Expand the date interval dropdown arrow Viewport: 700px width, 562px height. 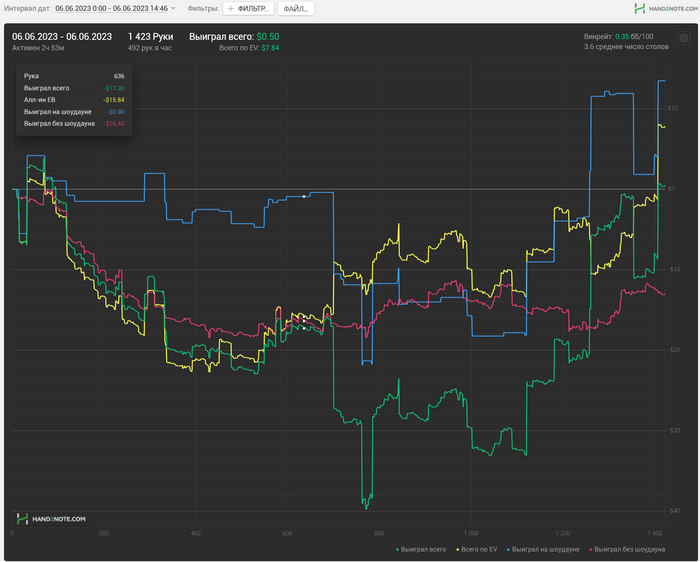tap(173, 8)
